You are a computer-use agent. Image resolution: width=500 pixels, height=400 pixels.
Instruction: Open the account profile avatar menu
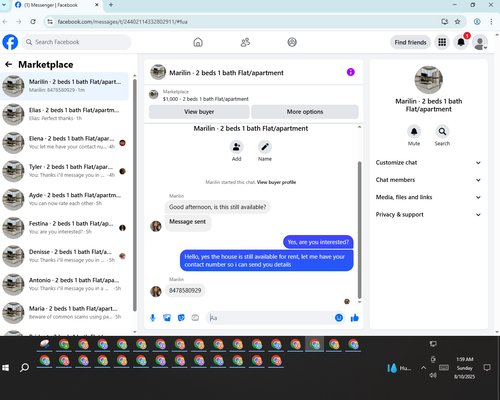[480, 42]
